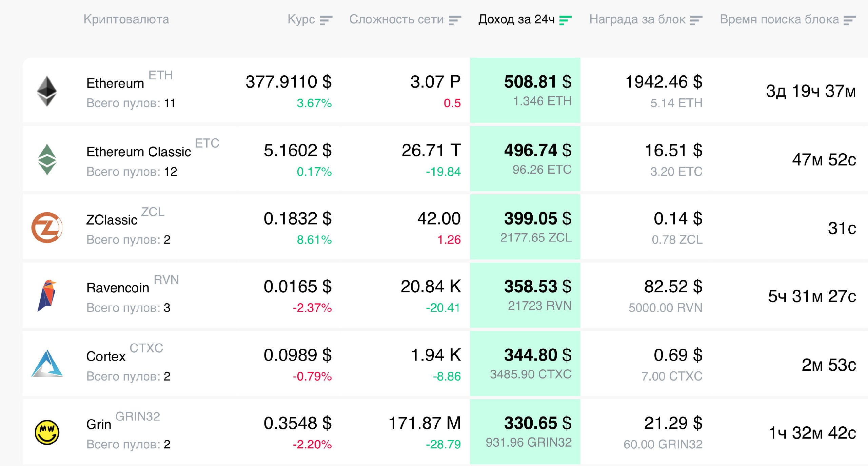Click reward amount 5000.00 RVN
The height and width of the screenshot is (466, 868).
tap(666, 308)
